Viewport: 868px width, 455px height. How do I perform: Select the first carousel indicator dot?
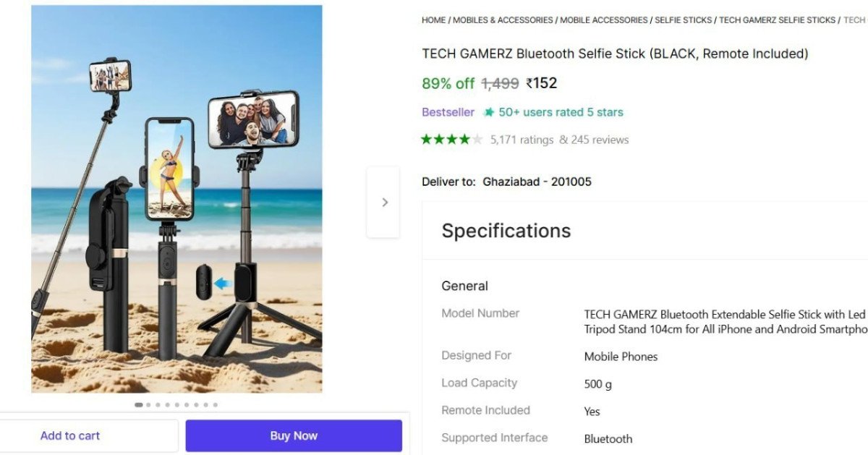click(139, 404)
